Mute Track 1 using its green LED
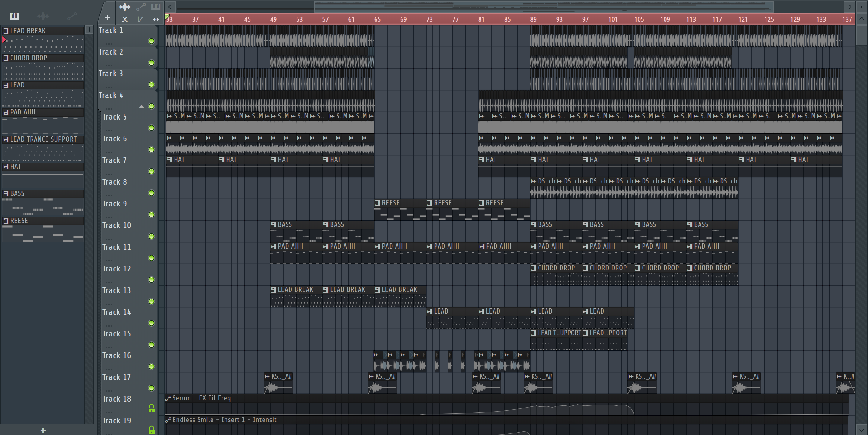Screen dimensions: 868x435 click(152, 41)
